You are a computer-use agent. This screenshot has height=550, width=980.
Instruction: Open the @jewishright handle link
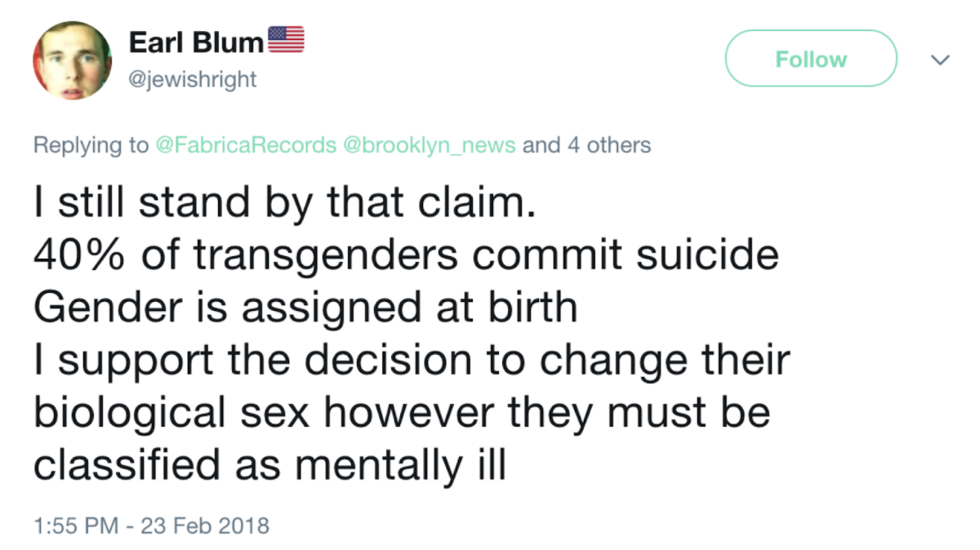[193, 80]
